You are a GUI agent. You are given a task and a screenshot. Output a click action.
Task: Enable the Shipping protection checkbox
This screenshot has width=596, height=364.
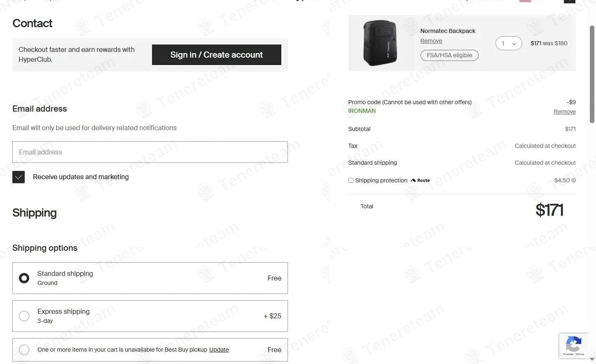coord(351,180)
